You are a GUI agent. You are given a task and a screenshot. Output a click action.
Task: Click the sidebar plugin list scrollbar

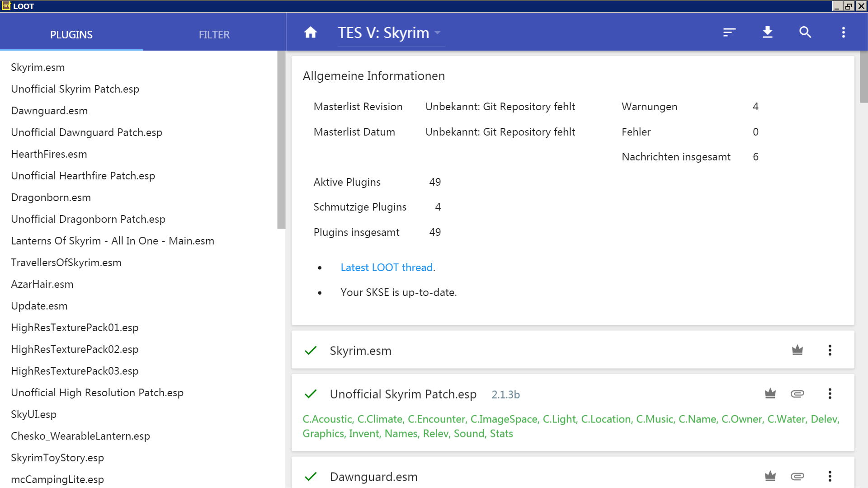281,140
